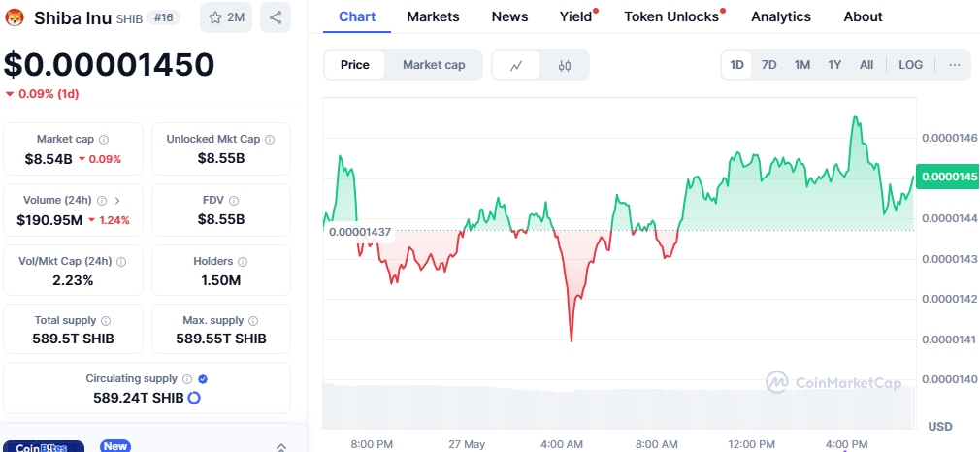Open the chart more options ellipsis

(955, 65)
